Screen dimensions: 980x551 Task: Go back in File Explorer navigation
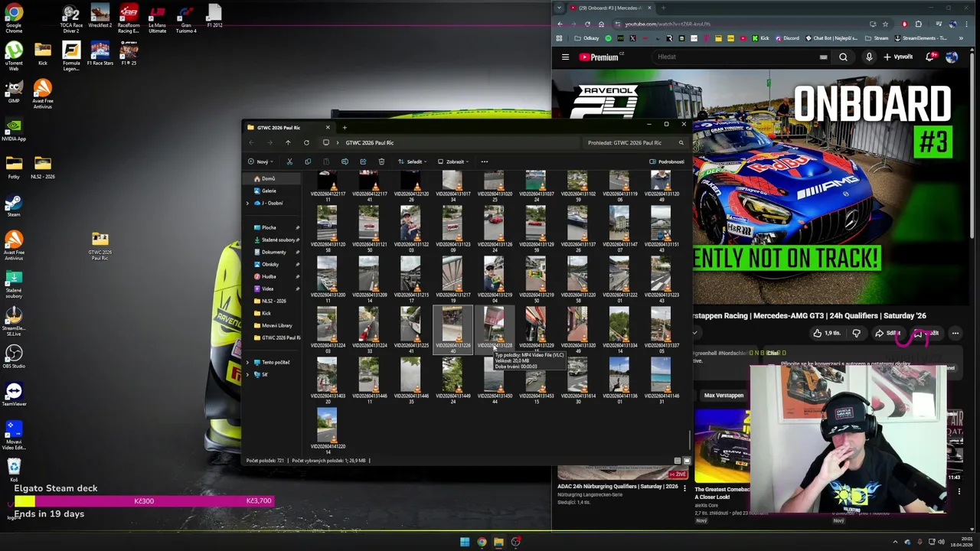(x=251, y=142)
